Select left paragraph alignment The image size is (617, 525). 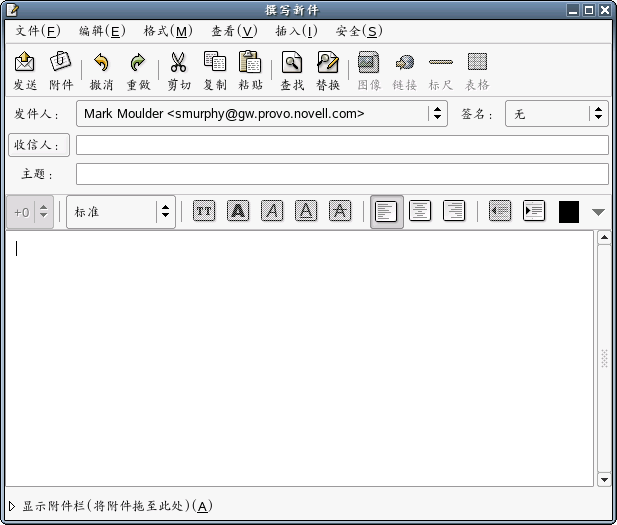coord(386,212)
